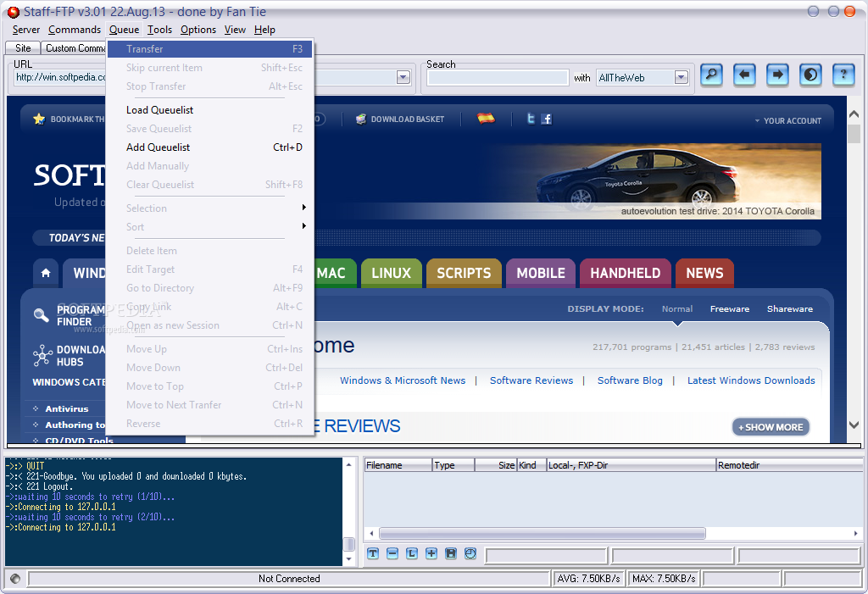Select Transfer from the Queue menu

coord(210,48)
